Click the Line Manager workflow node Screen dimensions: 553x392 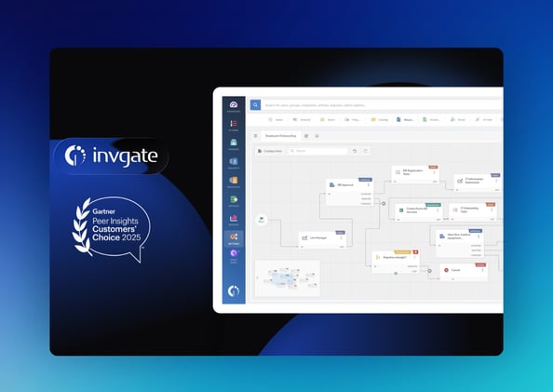click(x=322, y=240)
